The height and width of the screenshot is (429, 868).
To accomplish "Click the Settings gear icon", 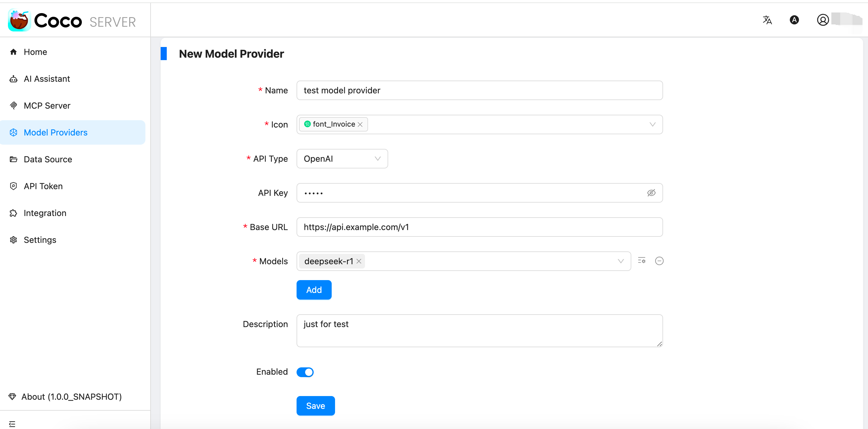I will [x=13, y=240].
